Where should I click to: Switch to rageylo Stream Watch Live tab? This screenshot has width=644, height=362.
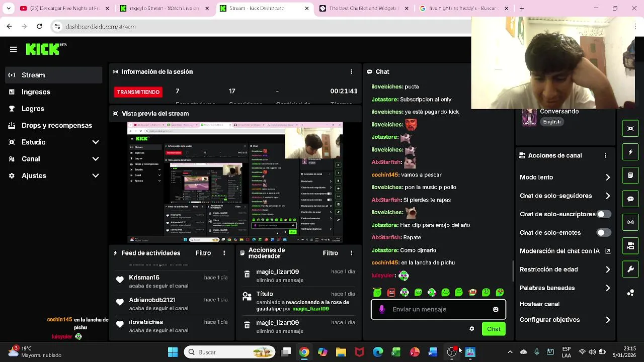point(165,8)
